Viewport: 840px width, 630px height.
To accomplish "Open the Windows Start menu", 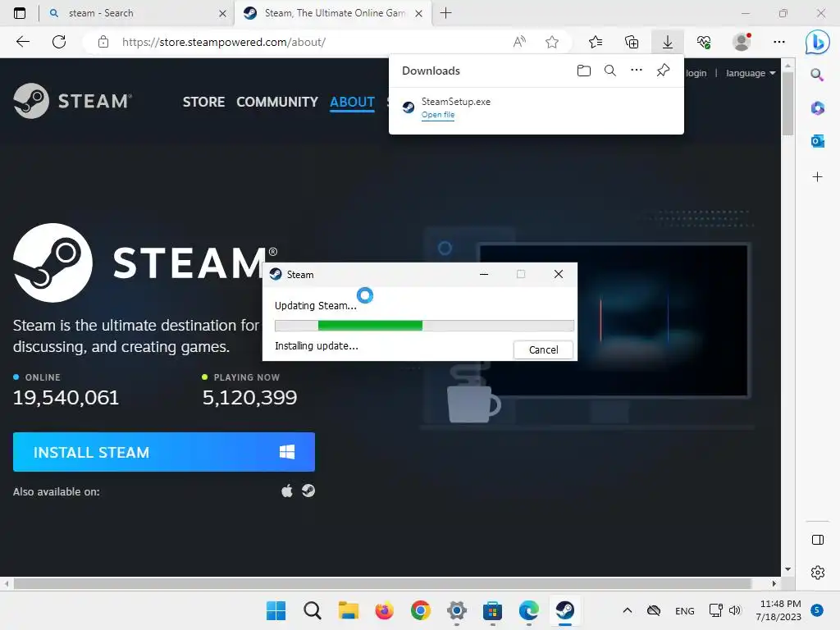I will [276, 610].
